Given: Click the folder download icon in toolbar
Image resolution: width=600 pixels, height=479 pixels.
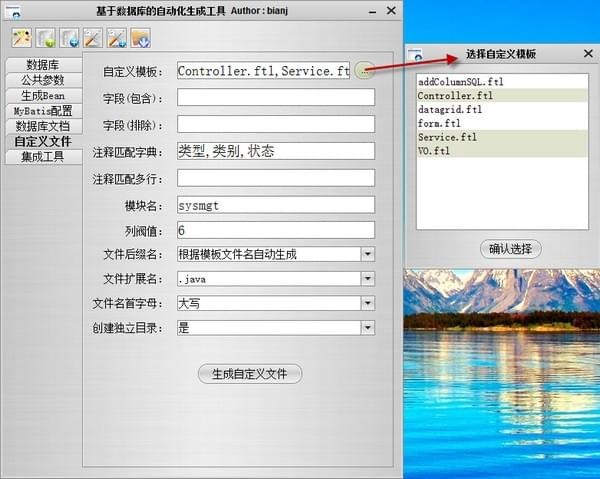Looking at the screenshot, I should coord(141,39).
